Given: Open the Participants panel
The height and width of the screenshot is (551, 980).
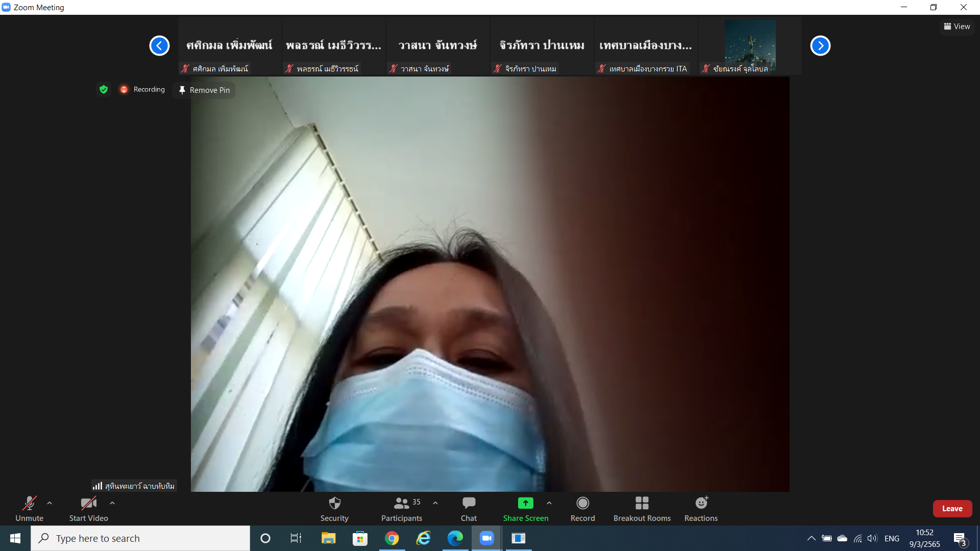Looking at the screenshot, I should point(402,509).
